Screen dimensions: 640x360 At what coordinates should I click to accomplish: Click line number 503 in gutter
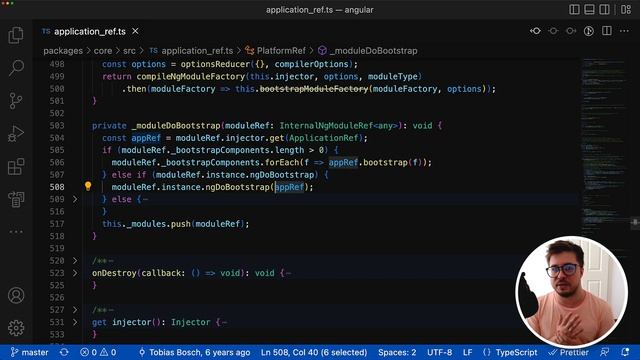coord(57,125)
